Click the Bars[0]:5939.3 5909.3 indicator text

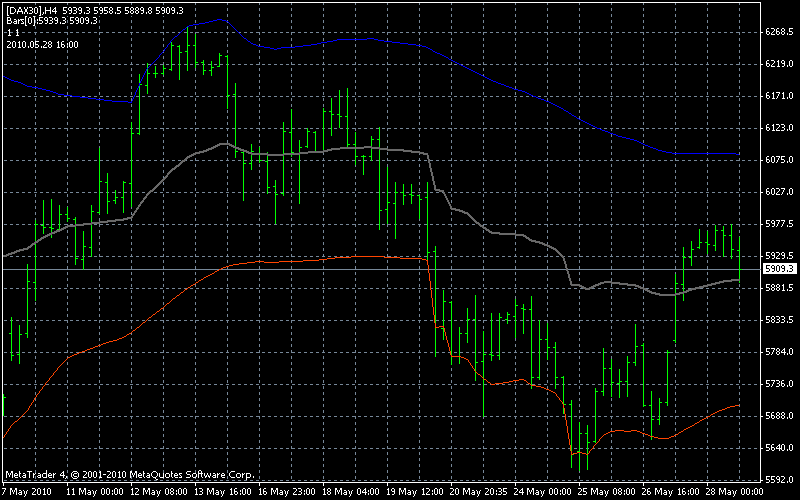pyautogui.click(x=53, y=21)
